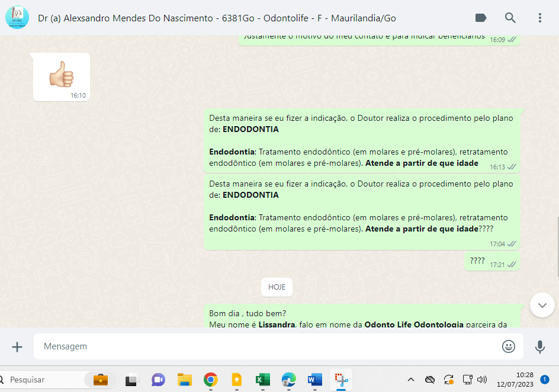Click the 'Bom dia , tudo bem?' message

pyautogui.click(x=362, y=316)
